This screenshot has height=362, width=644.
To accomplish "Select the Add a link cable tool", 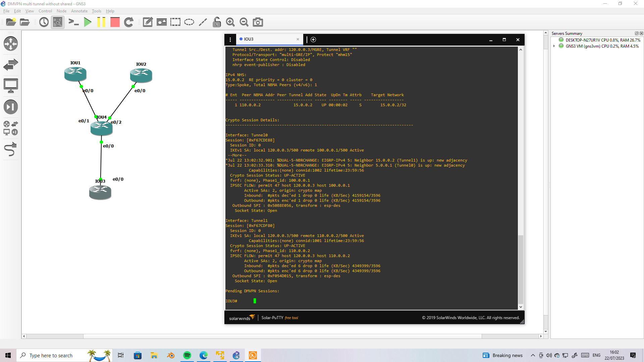I will (10, 149).
